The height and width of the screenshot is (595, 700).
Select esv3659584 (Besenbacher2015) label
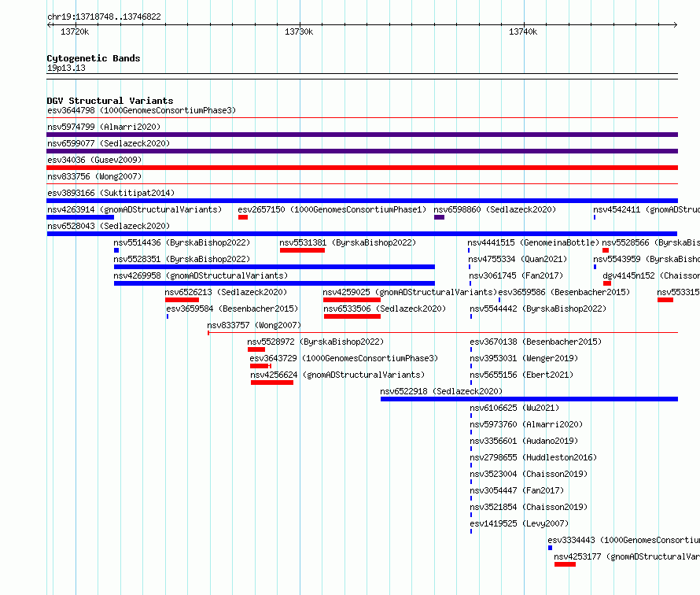[x=232, y=309]
